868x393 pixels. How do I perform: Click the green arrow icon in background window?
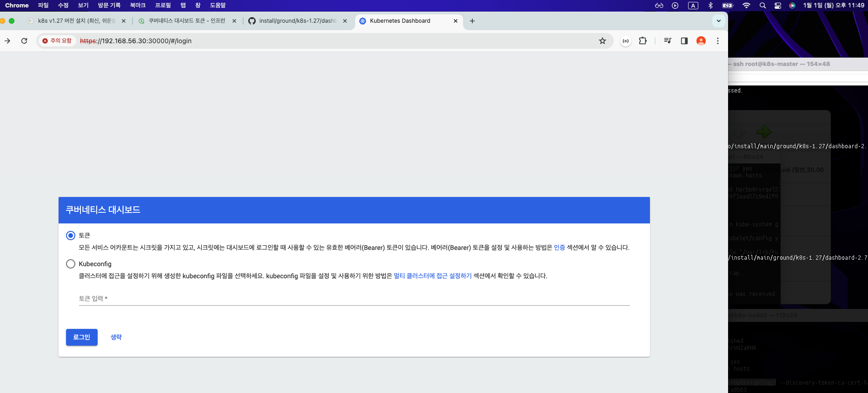pyautogui.click(x=764, y=132)
